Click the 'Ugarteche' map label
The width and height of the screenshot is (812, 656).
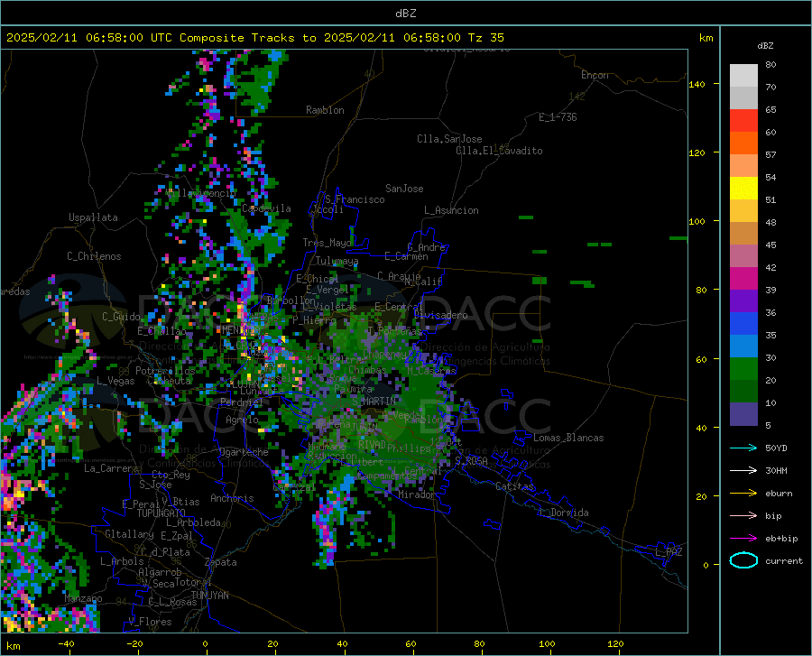point(244,452)
